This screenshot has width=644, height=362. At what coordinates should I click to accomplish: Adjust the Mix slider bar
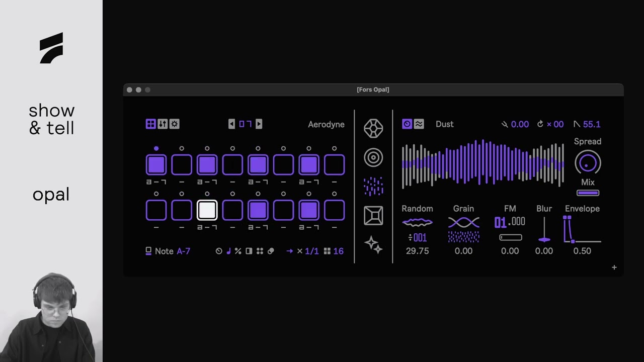[x=588, y=193]
